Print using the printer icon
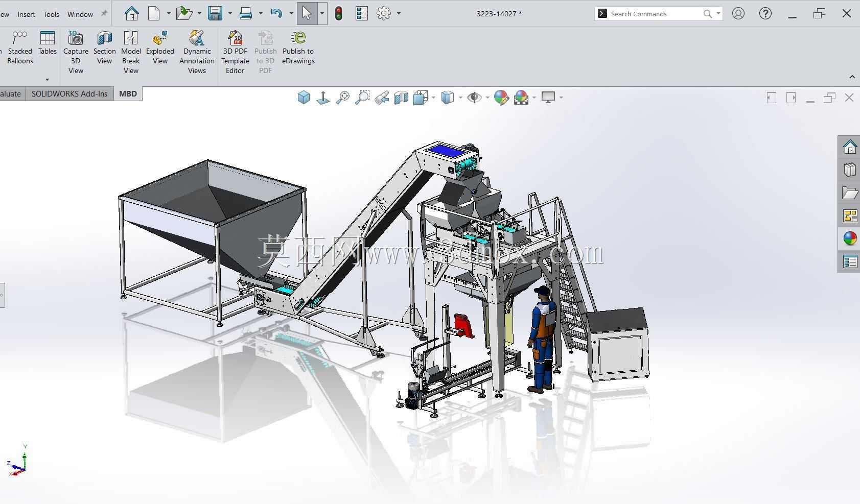Viewport: 860px width, 504px height. pos(246,13)
